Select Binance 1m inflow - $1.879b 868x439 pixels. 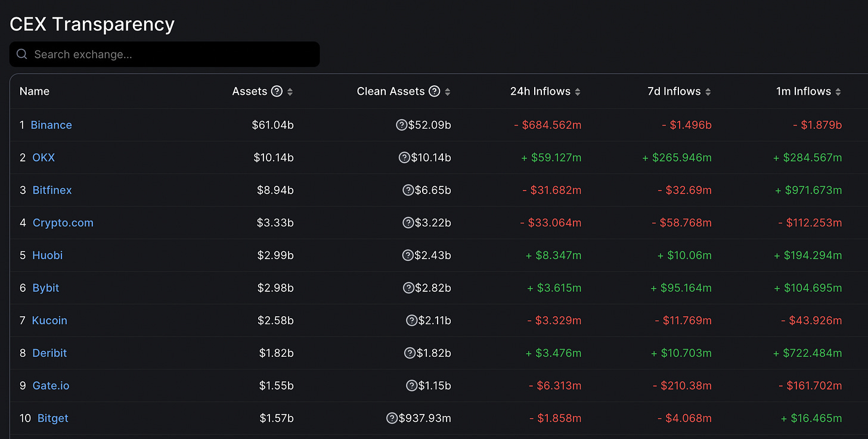817,125
